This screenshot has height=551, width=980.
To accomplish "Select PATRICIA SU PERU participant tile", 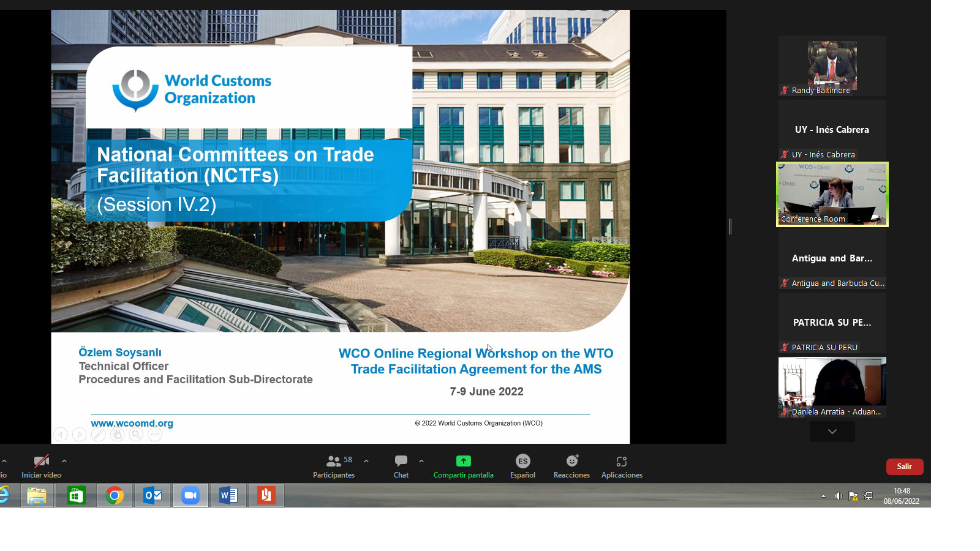I will coord(832,323).
